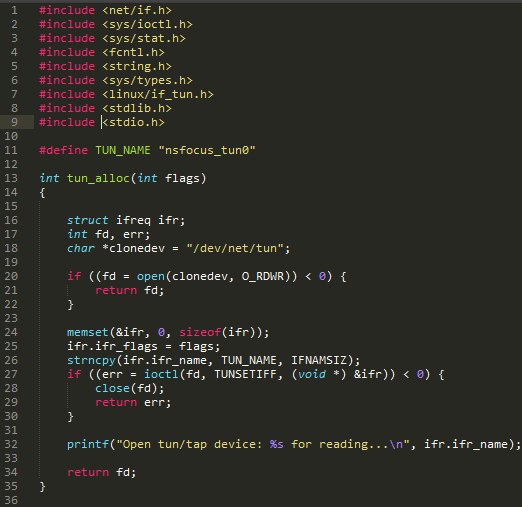Click the closing brace on line 35
The image size is (522, 507).
coord(42,487)
